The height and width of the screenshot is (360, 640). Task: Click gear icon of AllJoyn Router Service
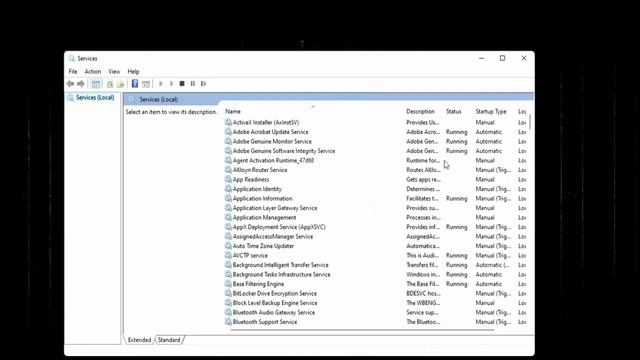[228, 169]
